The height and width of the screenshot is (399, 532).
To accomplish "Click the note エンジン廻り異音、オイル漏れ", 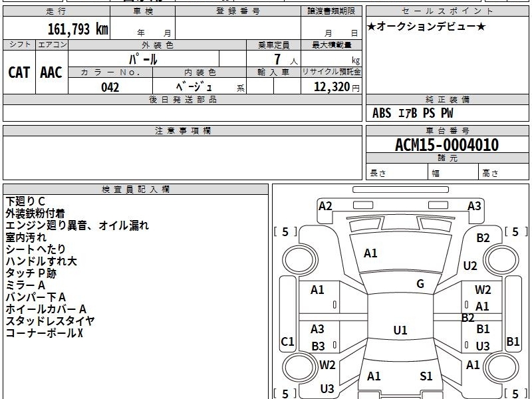I will [77, 225].
